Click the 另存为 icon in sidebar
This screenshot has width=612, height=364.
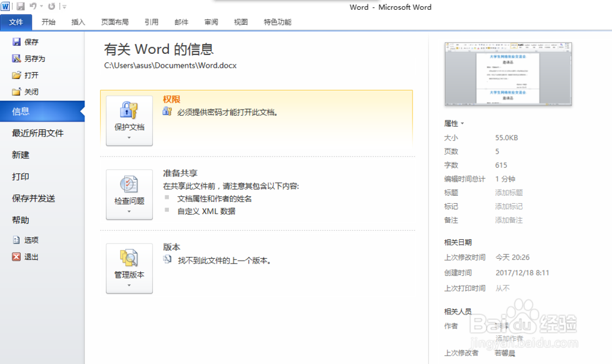point(17,59)
